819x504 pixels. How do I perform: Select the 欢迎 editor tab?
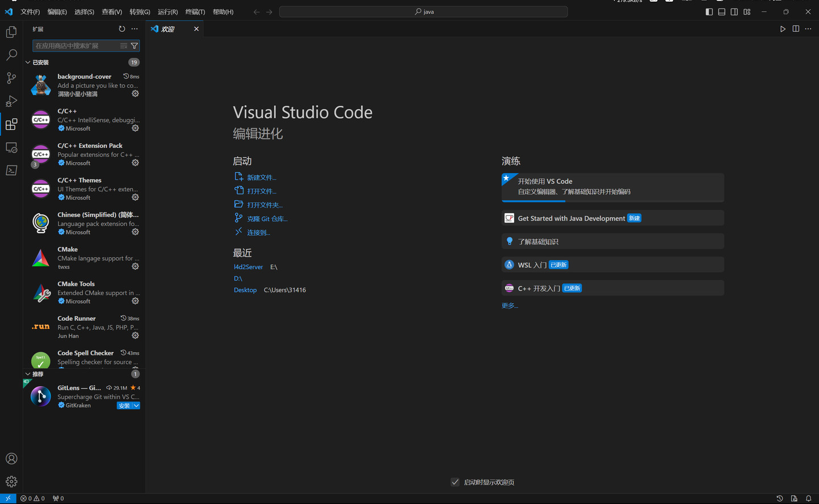[169, 28]
